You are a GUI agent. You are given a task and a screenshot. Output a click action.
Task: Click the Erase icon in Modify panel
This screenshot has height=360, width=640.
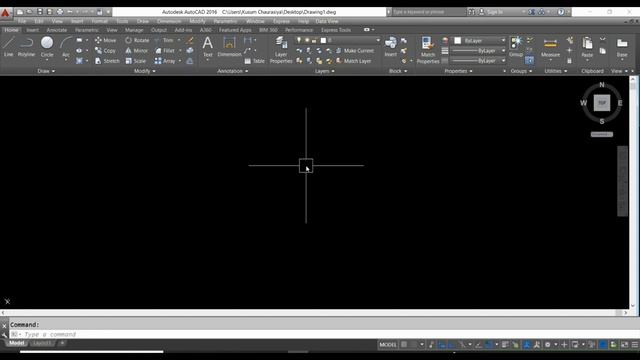click(190, 40)
